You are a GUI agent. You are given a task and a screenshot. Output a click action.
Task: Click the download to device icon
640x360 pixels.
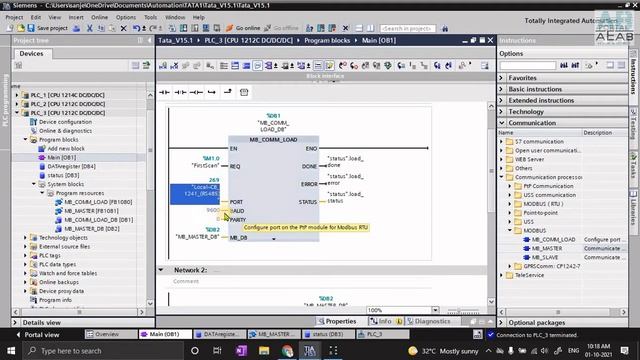184,28
